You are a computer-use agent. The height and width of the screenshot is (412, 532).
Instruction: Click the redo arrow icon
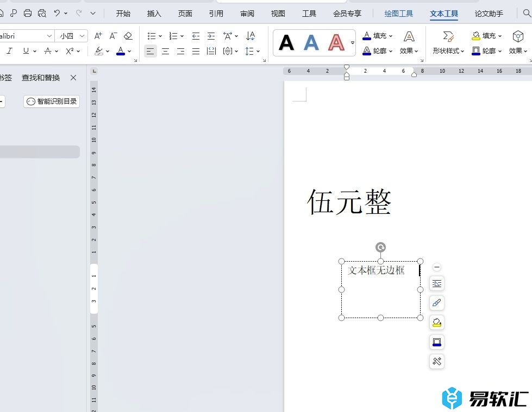79,13
